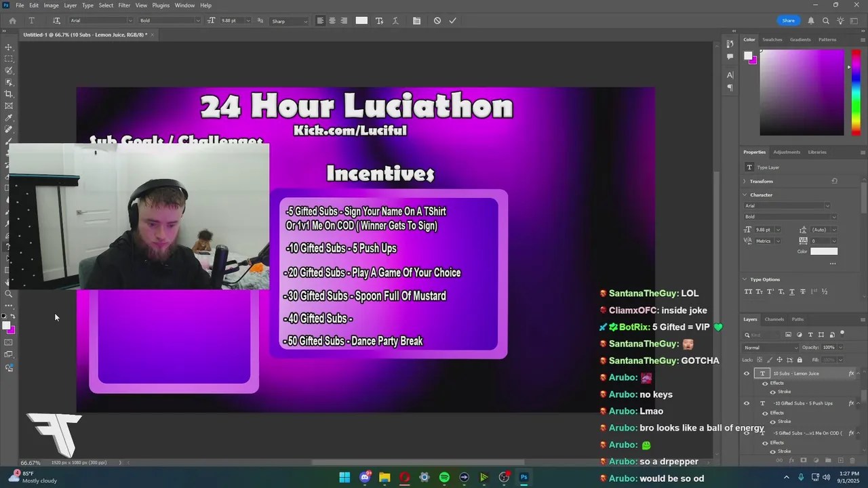Click the hue slider in Color panel
The height and width of the screenshot is (488, 868).
pos(857,91)
